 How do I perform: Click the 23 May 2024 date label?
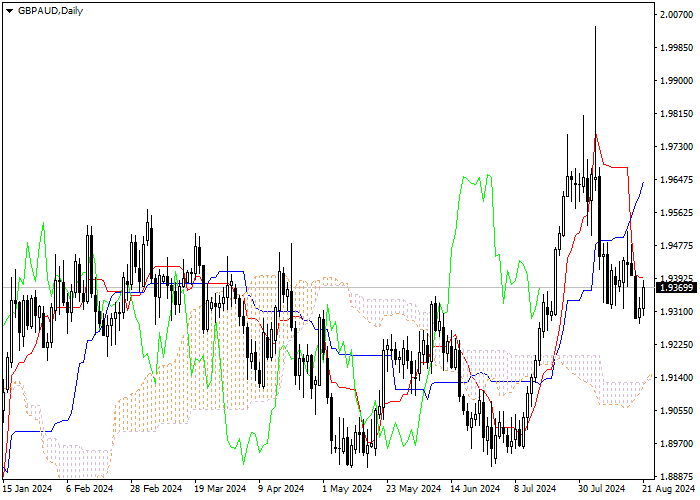(413, 488)
